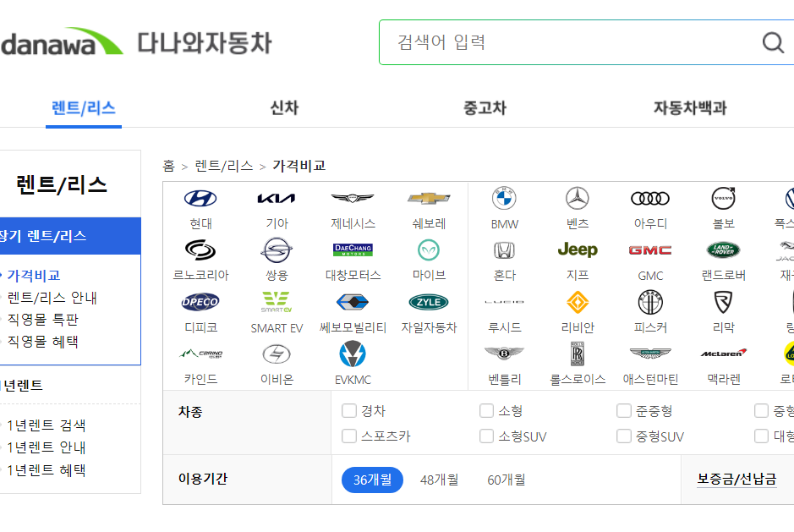Open 직영몰 혜택 in the sidebar
This screenshot has width=794, height=532.
(x=42, y=342)
